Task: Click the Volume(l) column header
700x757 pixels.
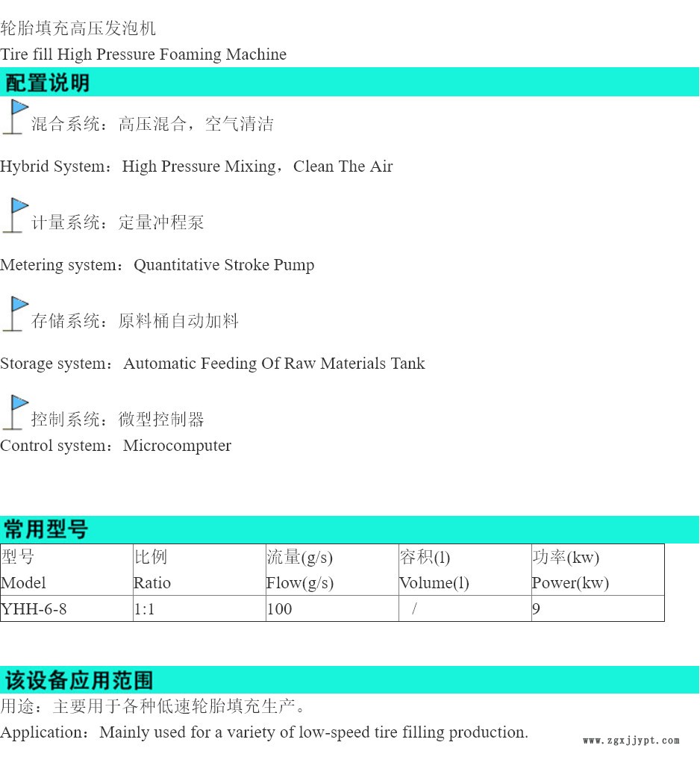Action: pyautogui.click(x=434, y=583)
